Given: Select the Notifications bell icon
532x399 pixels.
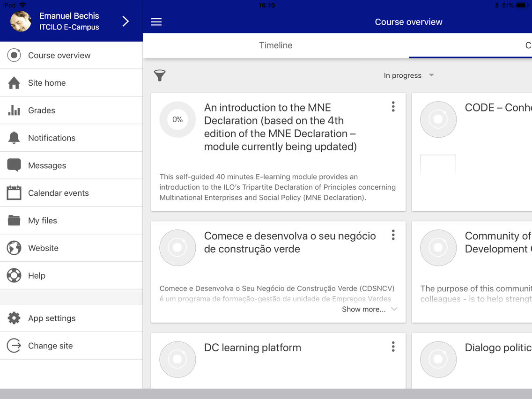Looking at the screenshot, I should (x=14, y=137).
